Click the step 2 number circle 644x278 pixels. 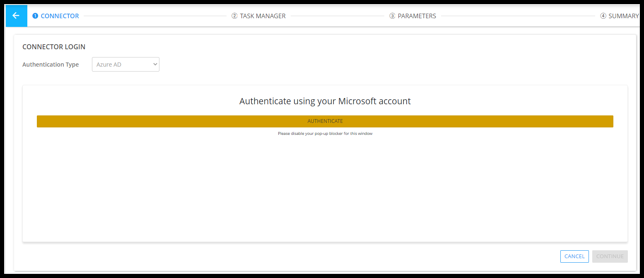(234, 16)
